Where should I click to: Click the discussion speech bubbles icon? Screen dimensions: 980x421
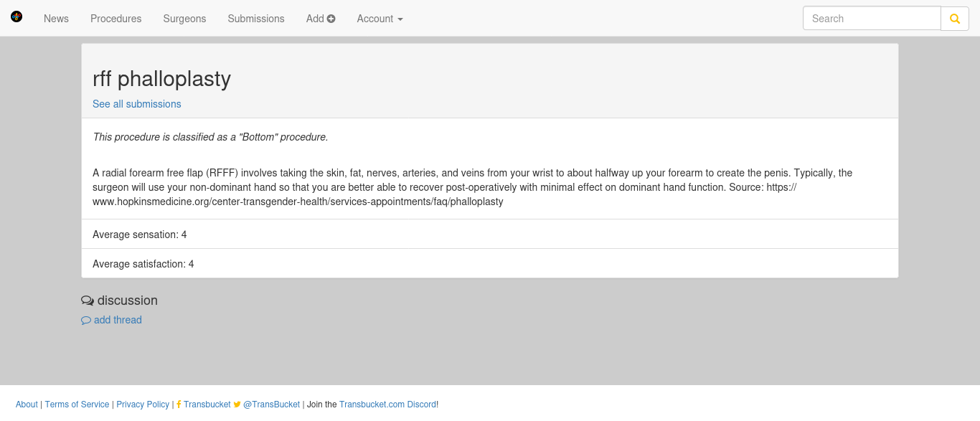pyautogui.click(x=88, y=301)
